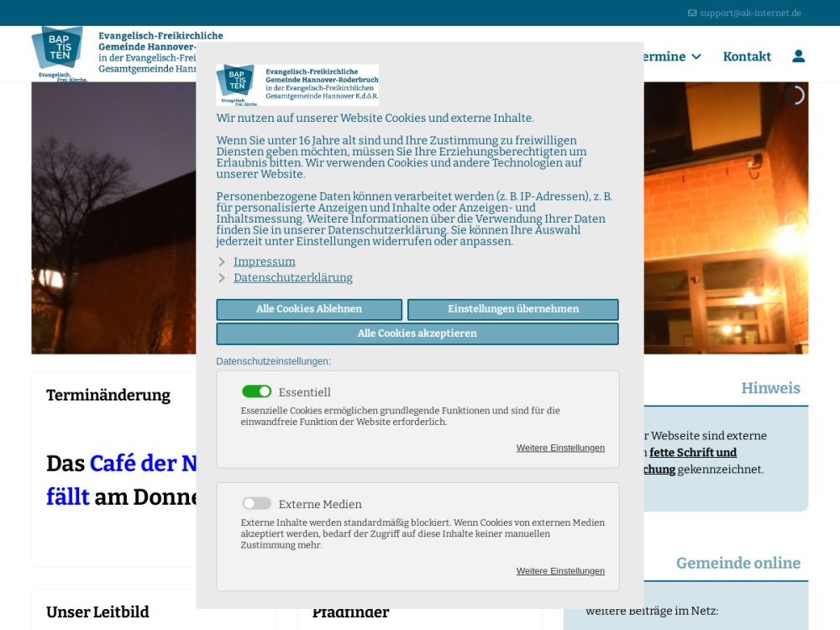Open the user account icon

coord(798,56)
